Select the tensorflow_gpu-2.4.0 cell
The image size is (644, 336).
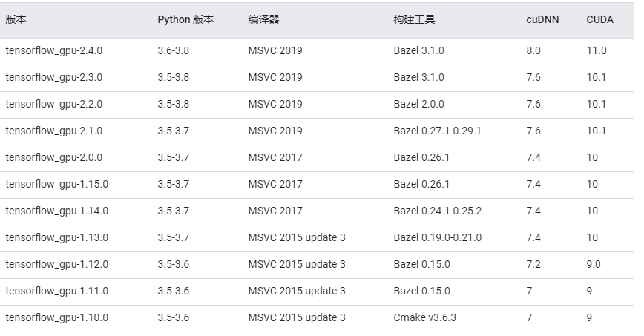tap(54, 50)
